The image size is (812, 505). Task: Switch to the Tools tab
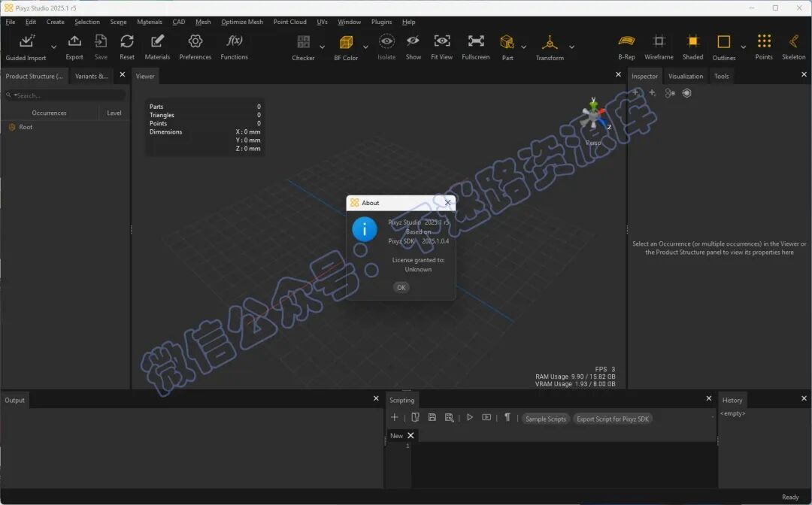(721, 76)
